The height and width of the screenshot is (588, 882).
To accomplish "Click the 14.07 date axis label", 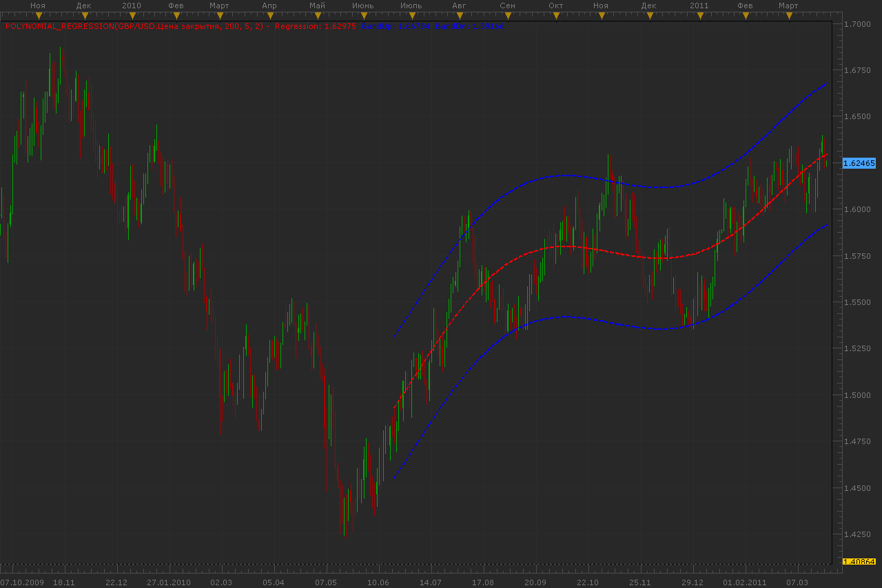I will coord(431,582).
